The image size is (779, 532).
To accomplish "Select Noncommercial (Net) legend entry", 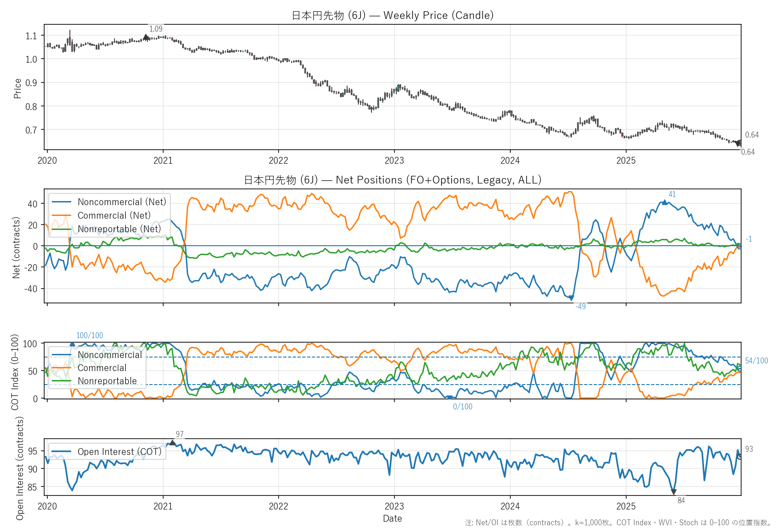I will coord(122,202).
